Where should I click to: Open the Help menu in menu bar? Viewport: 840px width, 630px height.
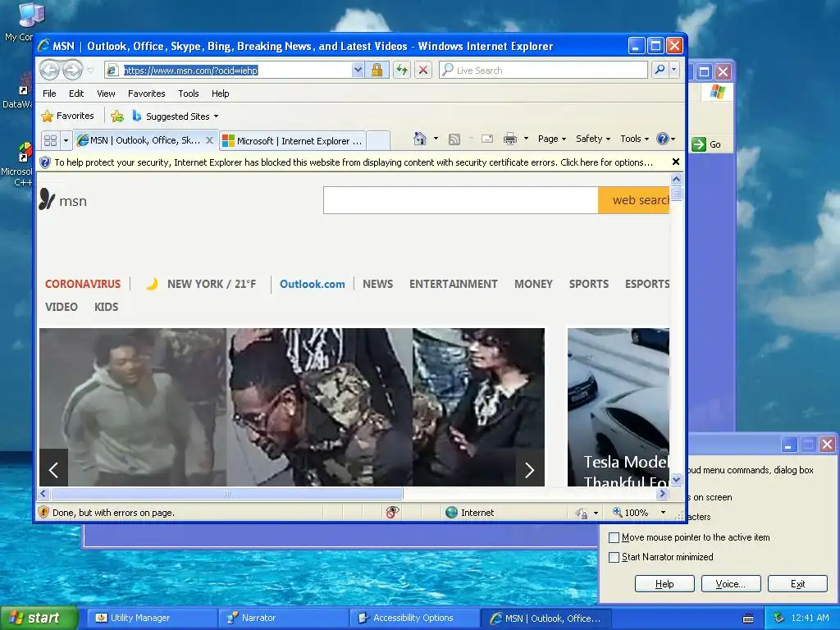pyautogui.click(x=220, y=94)
